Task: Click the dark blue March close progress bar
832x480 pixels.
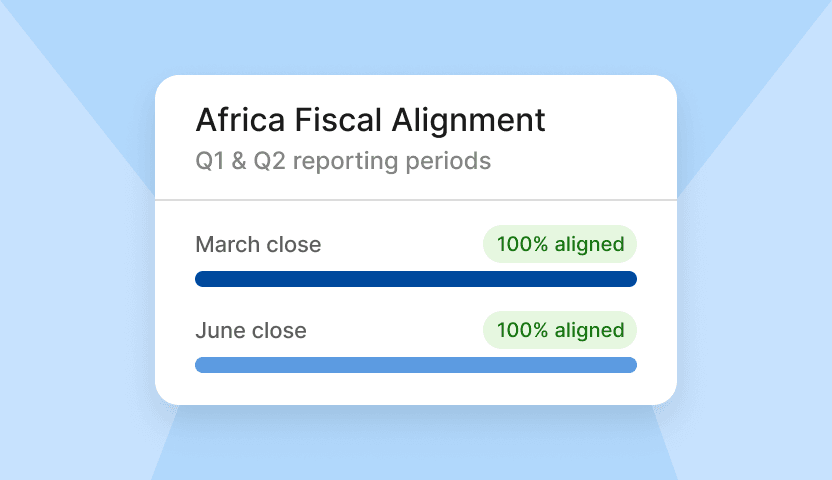Action: pyautogui.click(x=416, y=279)
